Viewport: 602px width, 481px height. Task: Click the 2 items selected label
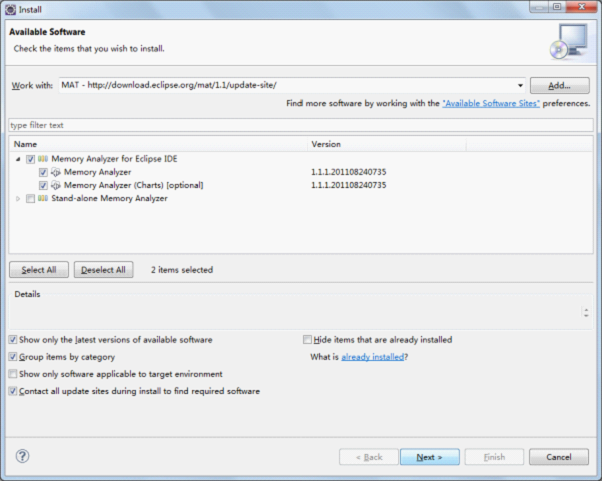pos(182,270)
